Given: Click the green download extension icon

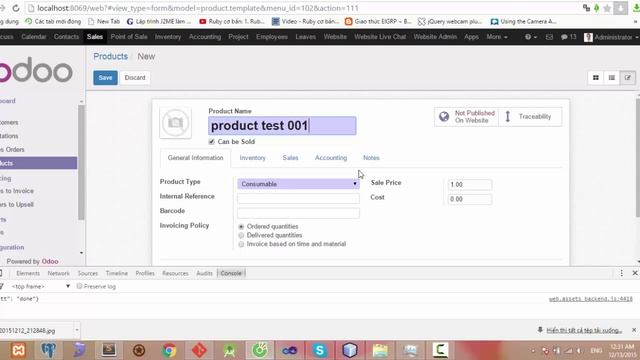Looking at the screenshot, I should (x=636, y=8).
